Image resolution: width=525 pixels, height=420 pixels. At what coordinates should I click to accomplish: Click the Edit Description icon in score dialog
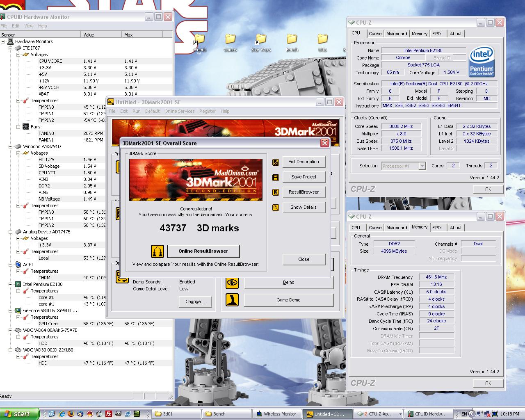pos(276,162)
